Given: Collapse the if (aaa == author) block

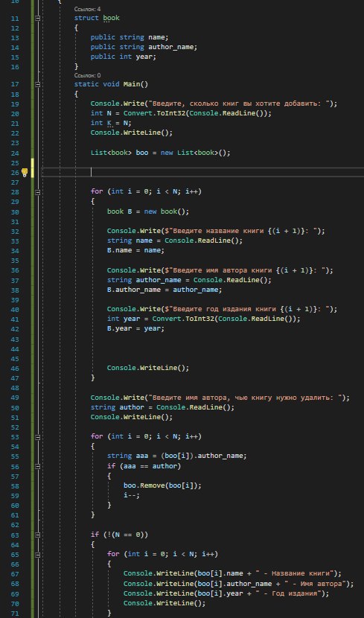Looking at the screenshot, I should [x=38, y=467].
